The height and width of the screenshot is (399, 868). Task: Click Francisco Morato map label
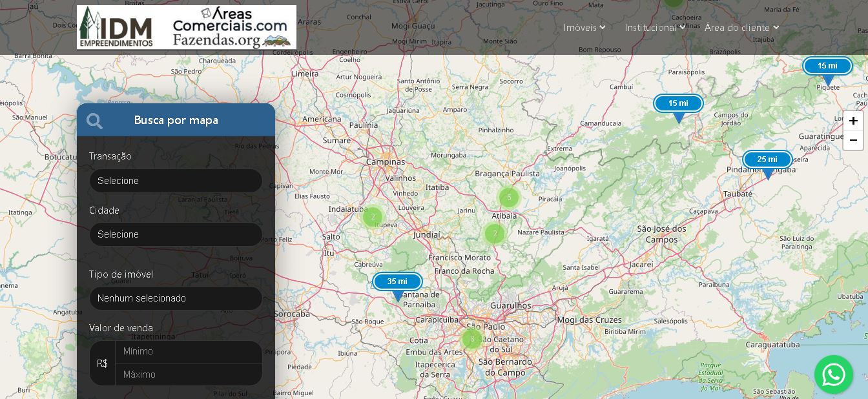pyautogui.click(x=459, y=258)
